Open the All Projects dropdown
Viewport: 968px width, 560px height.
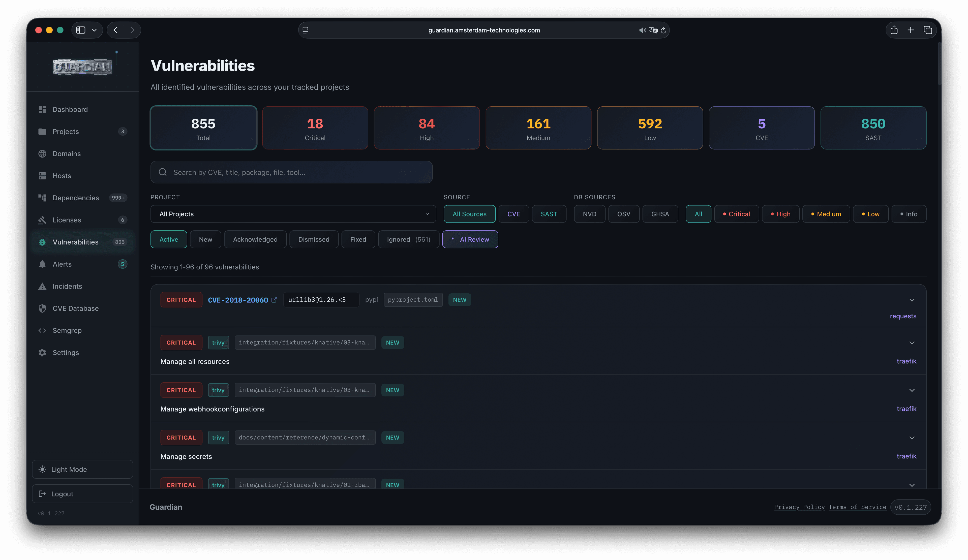coord(293,214)
